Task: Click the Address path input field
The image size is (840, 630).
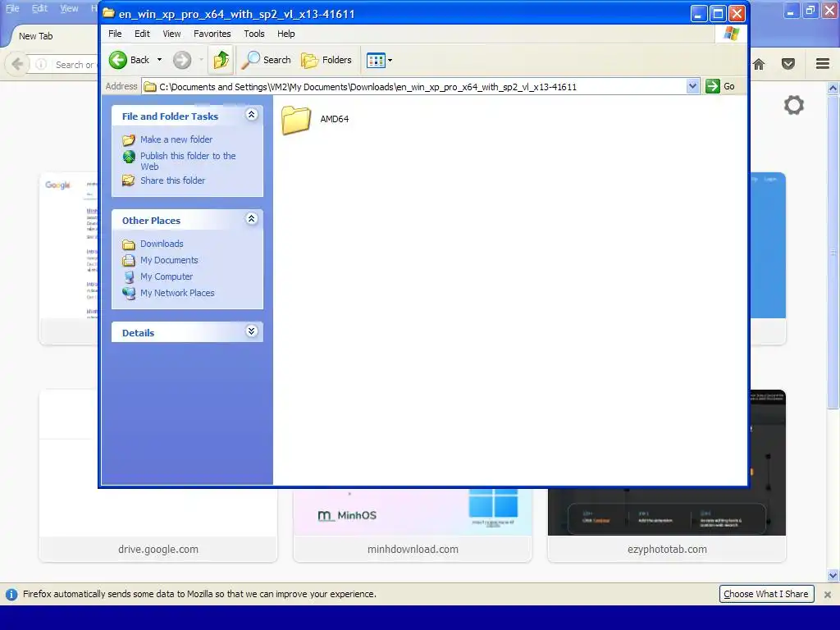Action: [414, 86]
